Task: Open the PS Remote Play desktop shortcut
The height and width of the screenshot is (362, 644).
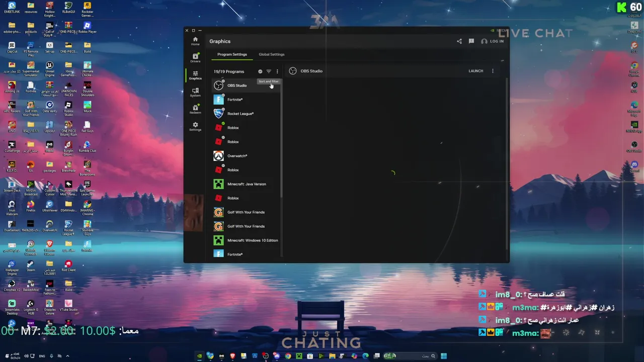Action: 31,49
